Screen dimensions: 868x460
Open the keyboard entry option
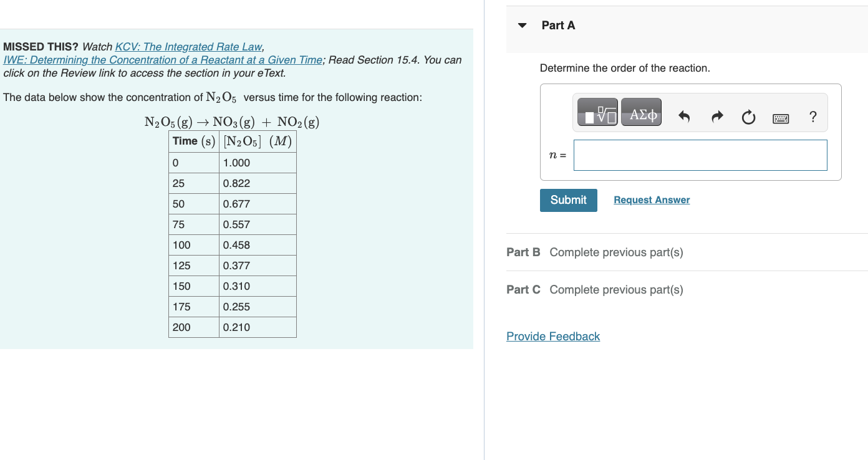781,118
